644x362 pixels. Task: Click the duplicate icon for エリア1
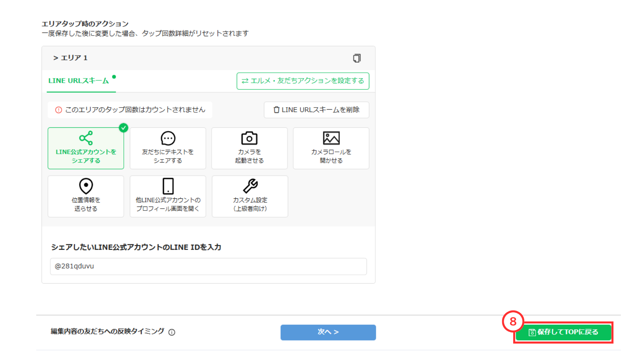click(357, 58)
